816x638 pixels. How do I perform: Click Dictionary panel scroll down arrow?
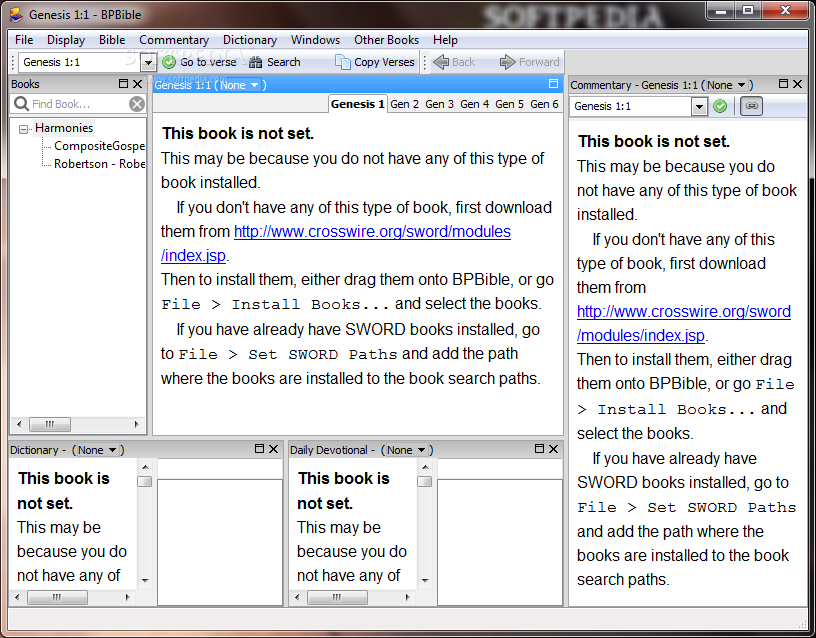(145, 580)
